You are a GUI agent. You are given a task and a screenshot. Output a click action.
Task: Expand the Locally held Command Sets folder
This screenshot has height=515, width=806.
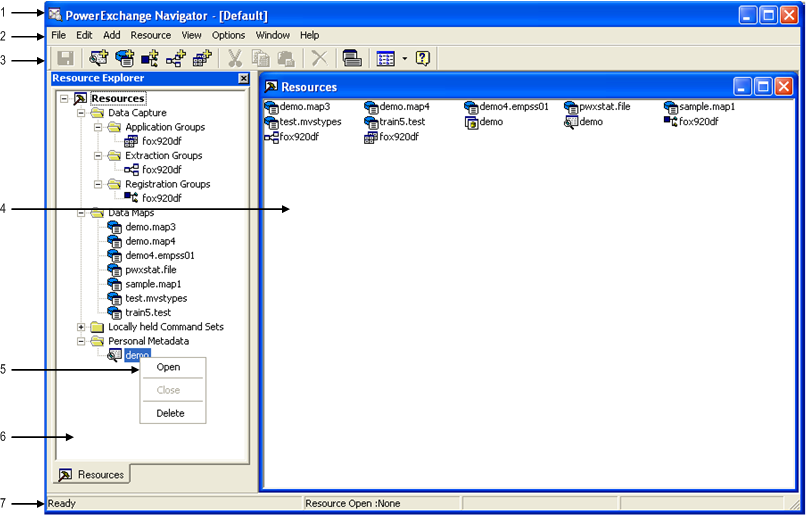81,327
